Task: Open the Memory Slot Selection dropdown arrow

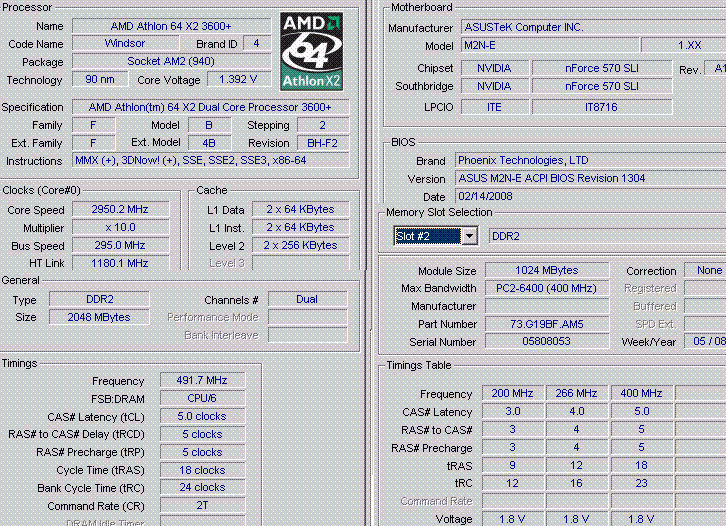Action: tap(469, 236)
